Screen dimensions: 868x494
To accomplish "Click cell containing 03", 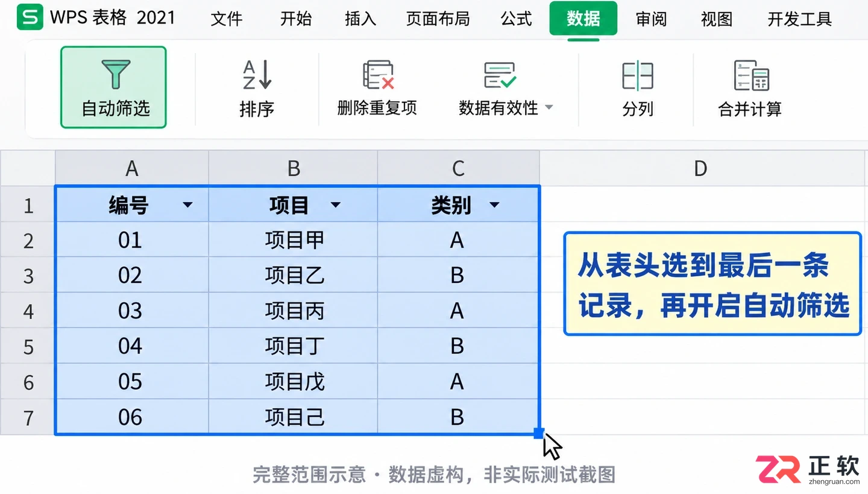I will point(132,311).
